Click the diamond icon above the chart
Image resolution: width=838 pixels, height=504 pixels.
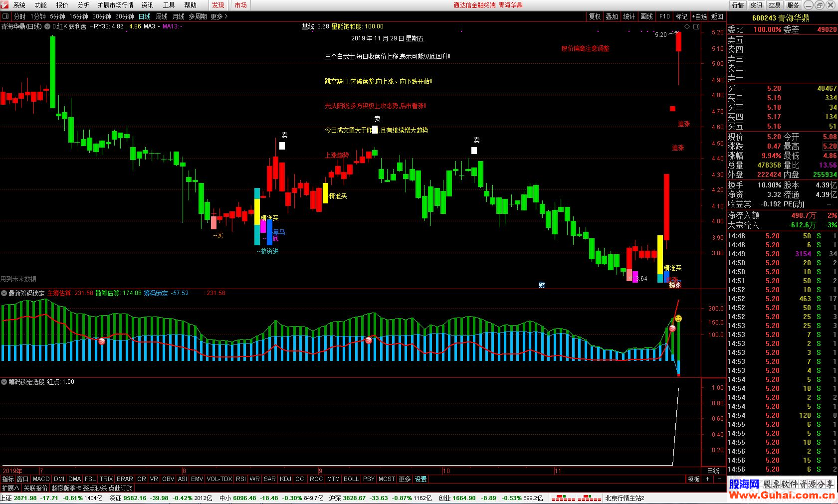pyautogui.click(x=687, y=27)
